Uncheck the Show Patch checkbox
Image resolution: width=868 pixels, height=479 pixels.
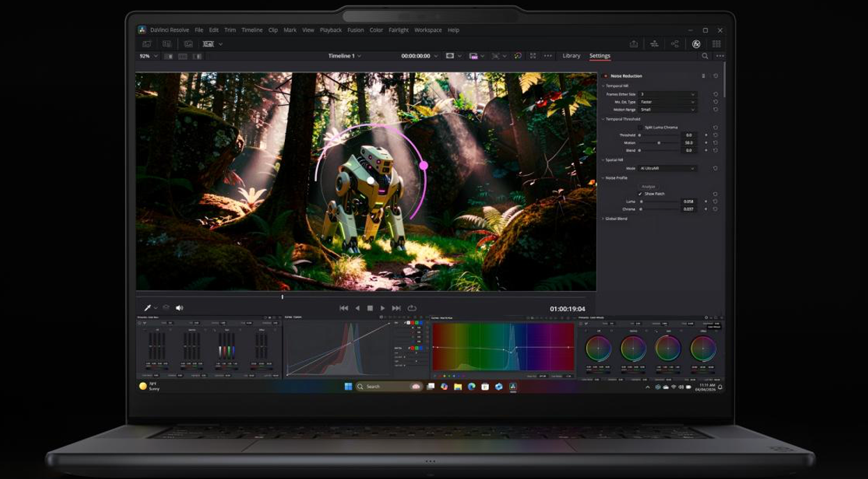pyautogui.click(x=640, y=194)
